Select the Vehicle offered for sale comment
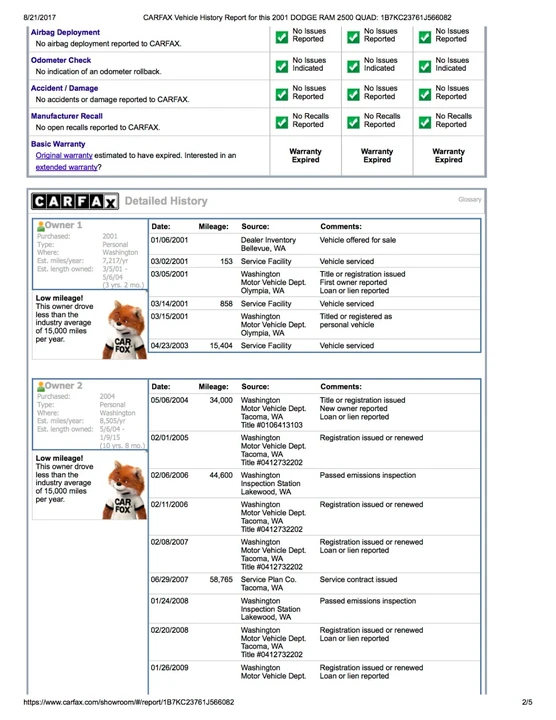Image resolution: width=556 pixels, height=720 pixels. tap(358, 240)
